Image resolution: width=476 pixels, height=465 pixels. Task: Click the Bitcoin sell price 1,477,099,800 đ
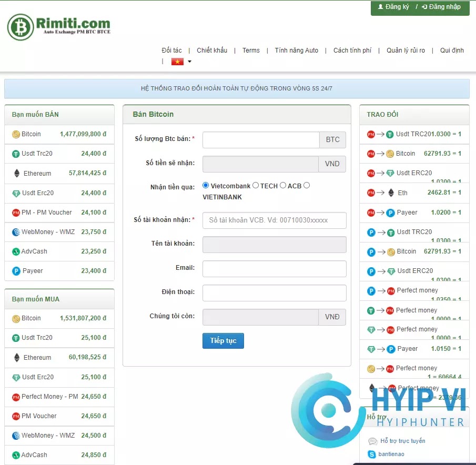coord(83,134)
